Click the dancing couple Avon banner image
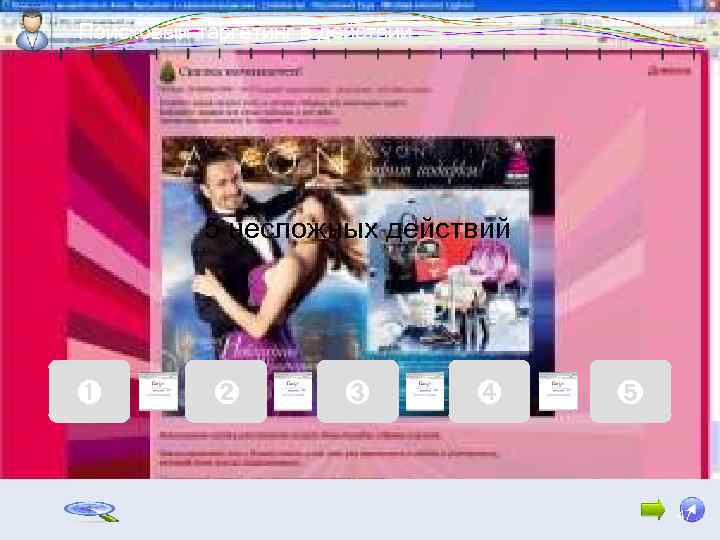720x540 pixels. 358,276
